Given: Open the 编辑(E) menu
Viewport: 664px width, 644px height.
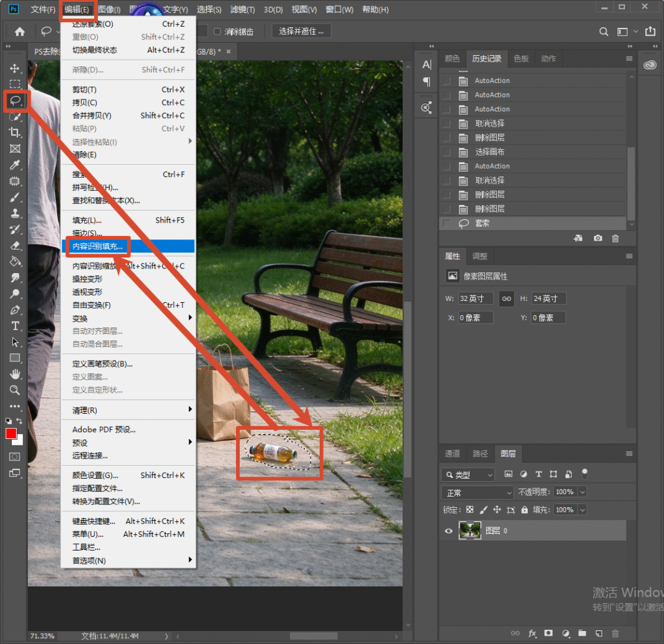Looking at the screenshot, I should click(77, 9).
